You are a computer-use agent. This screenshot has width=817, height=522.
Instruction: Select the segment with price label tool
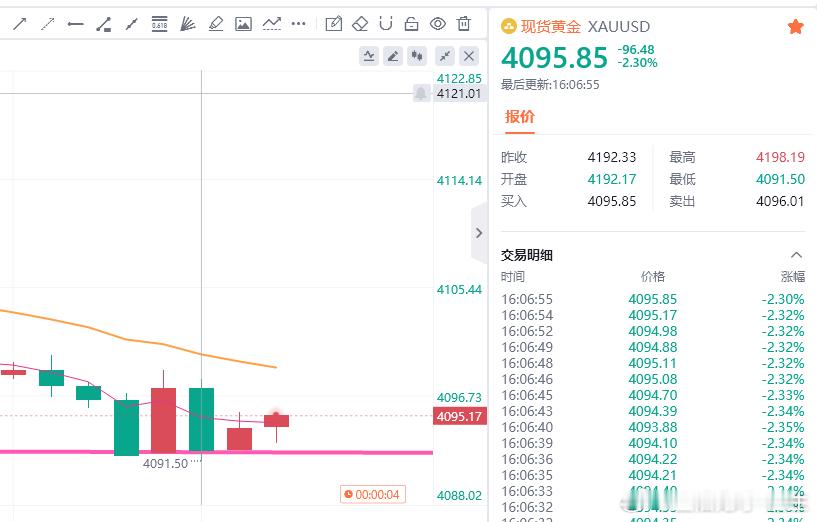104,24
